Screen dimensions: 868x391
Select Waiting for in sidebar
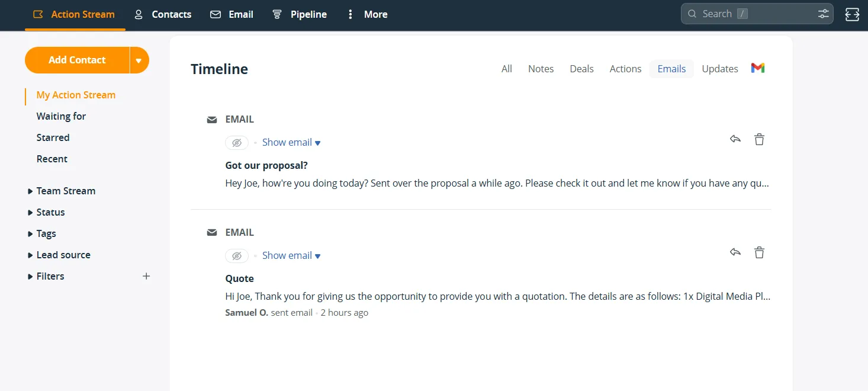(61, 116)
